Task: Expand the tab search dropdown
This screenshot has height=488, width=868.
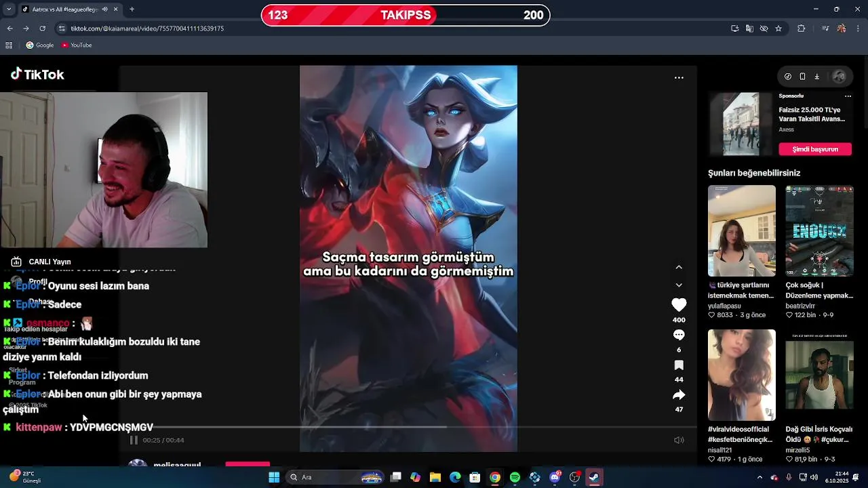Action: (x=8, y=9)
